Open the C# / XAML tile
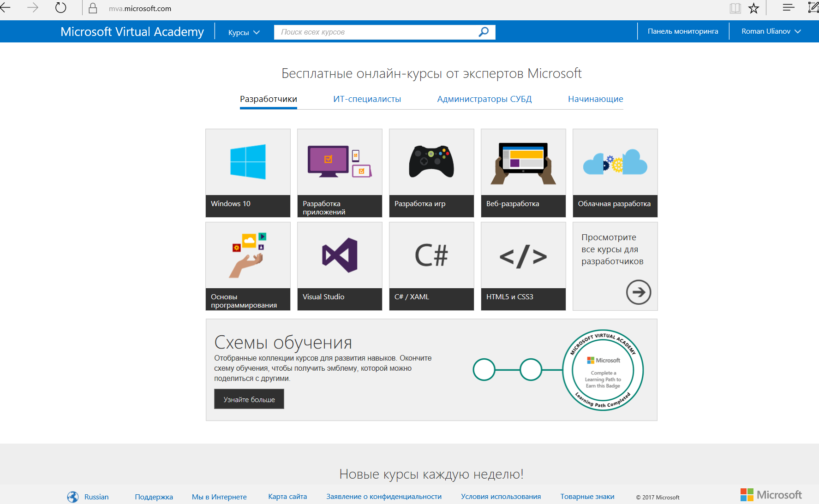This screenshot has height=504, width=819. point(431,266)
